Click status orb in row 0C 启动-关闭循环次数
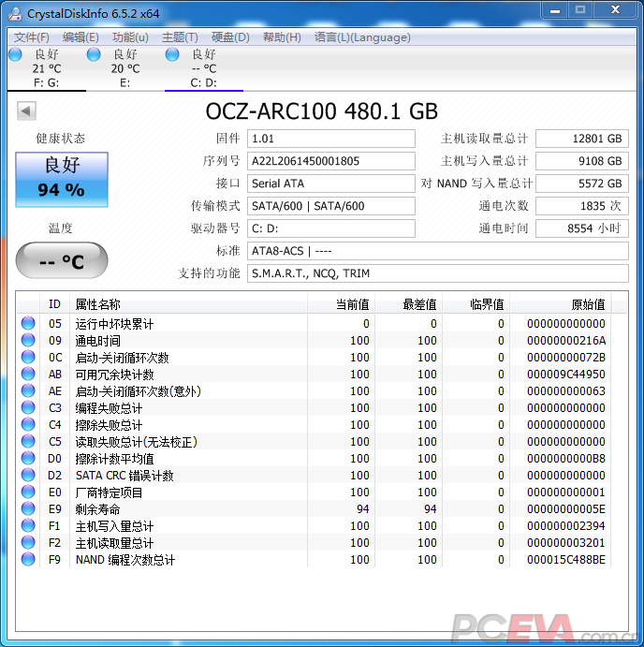This screenshot has width=644, height=647. click(x=28, y=357)
